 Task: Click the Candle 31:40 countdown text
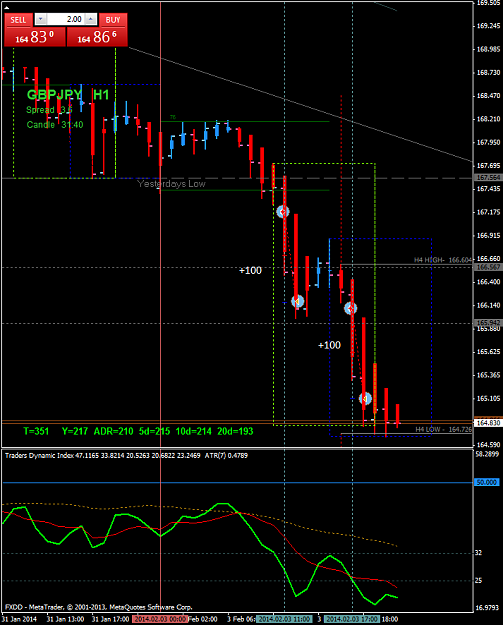55,125
